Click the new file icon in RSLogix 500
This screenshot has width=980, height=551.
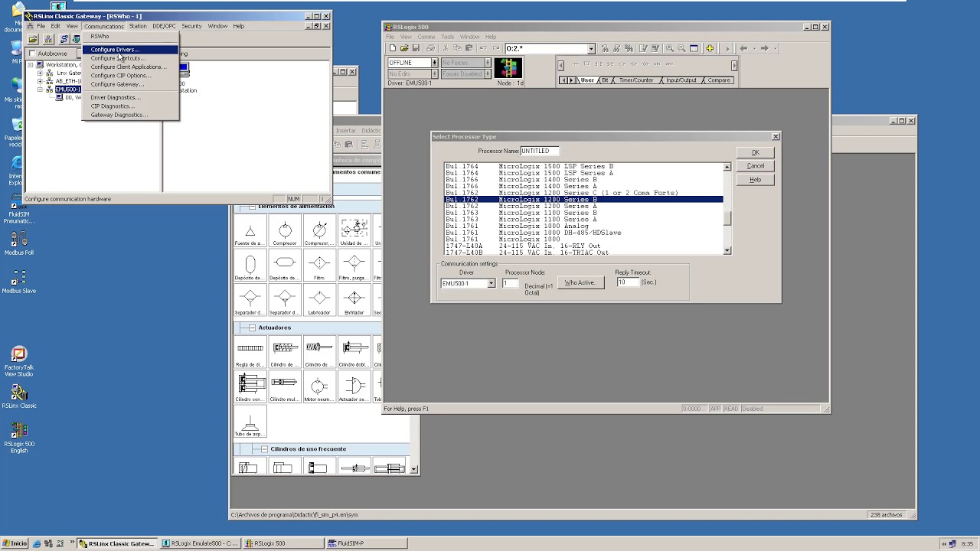click(393, 48)
